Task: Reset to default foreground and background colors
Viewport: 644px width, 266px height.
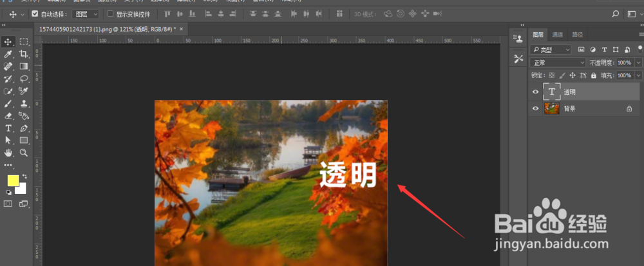Action: click(x=9, y=192)
